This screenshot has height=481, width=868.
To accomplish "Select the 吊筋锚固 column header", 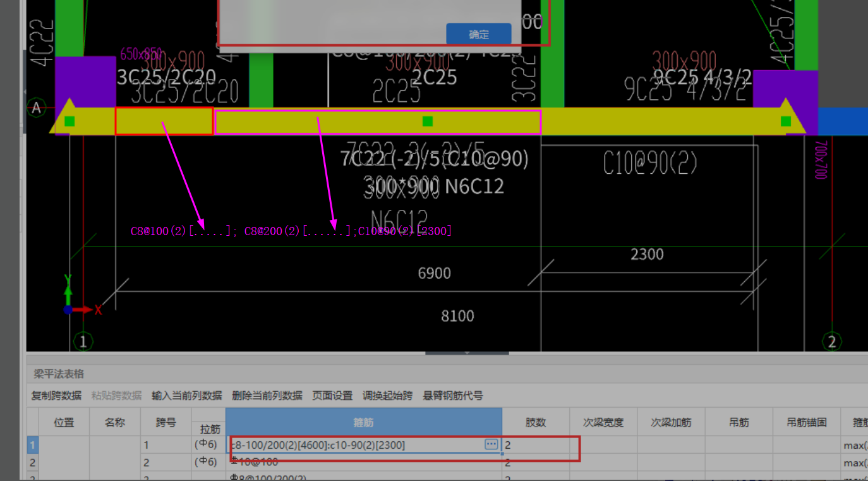I will click(806, 422).
